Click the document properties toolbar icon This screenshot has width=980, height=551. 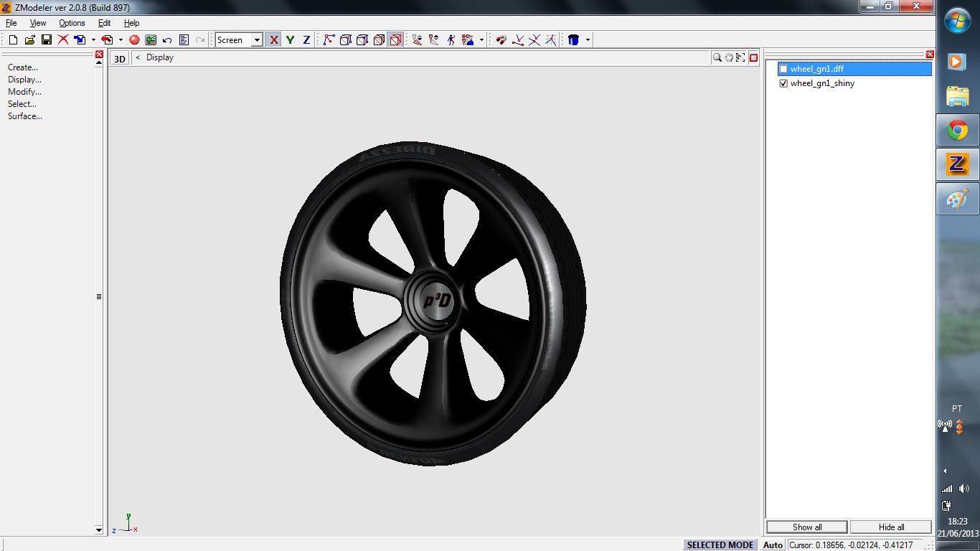coord(184,40)
